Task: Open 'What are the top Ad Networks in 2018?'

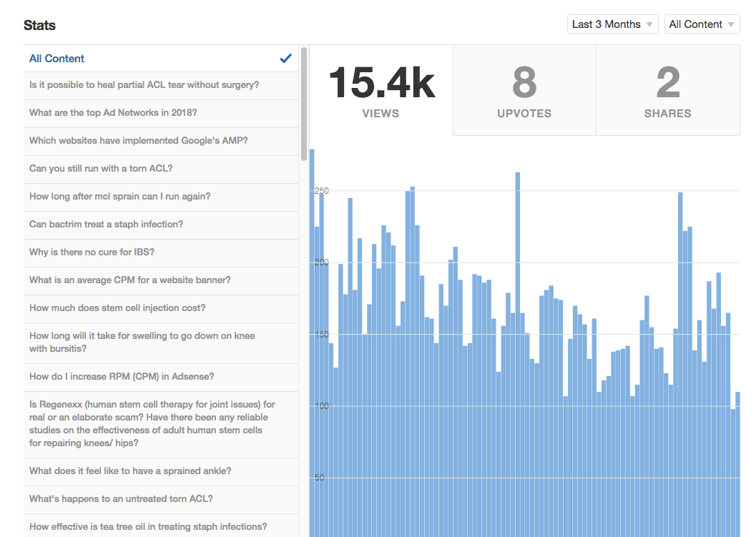Action: pyautogui.click(x=161, y=114)
